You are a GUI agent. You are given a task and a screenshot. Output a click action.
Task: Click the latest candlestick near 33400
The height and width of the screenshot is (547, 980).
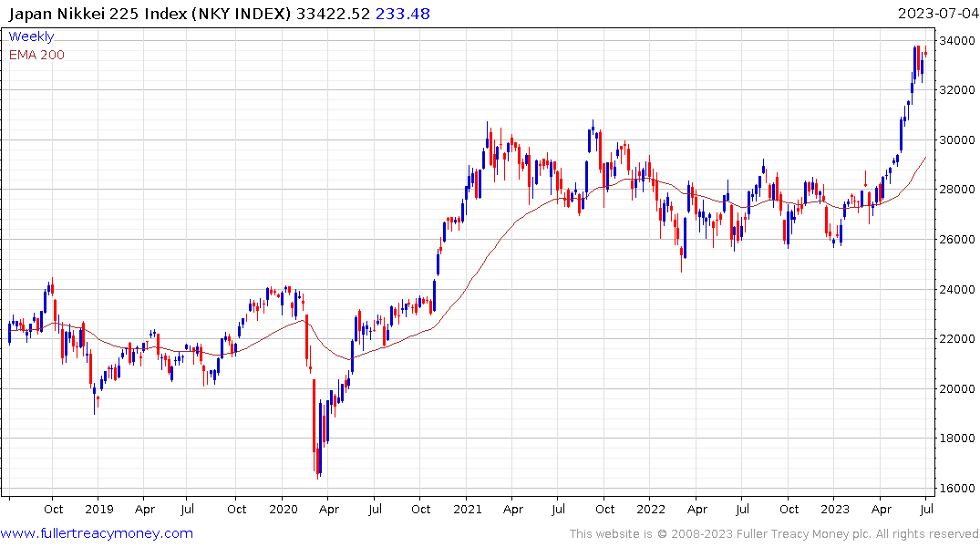pyautogui.click(x=925, y=54)
